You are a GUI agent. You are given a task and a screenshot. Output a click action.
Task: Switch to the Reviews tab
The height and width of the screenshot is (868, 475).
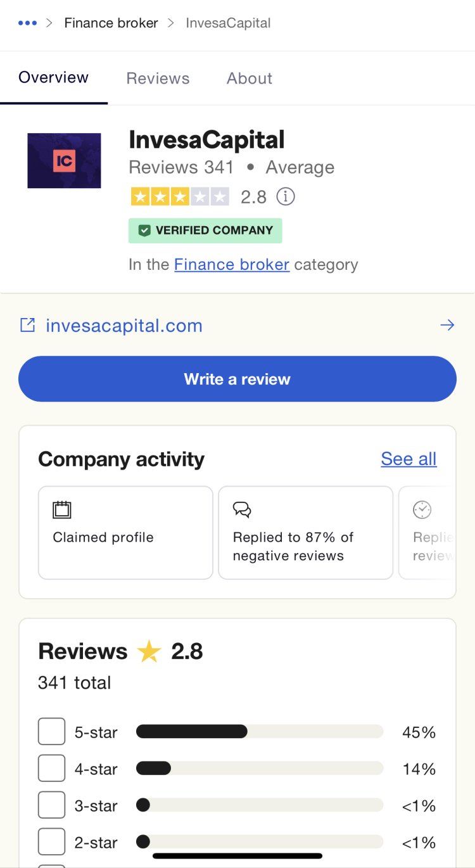[158, 77]
